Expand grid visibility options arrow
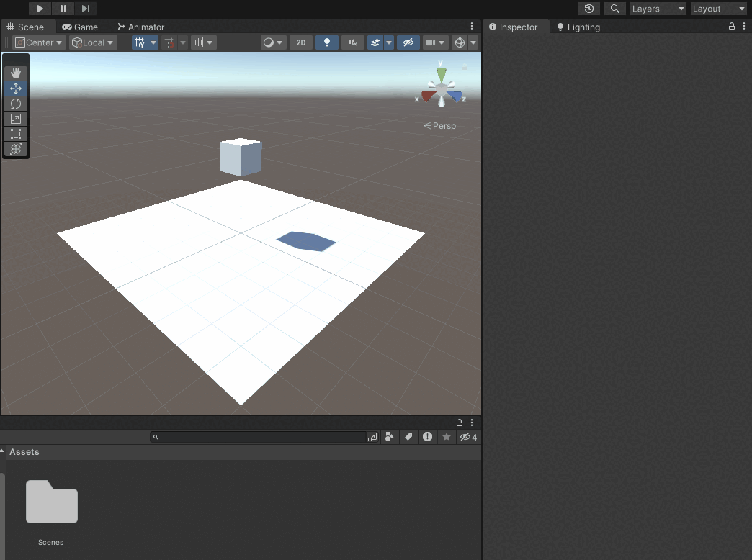 (153, 42)
